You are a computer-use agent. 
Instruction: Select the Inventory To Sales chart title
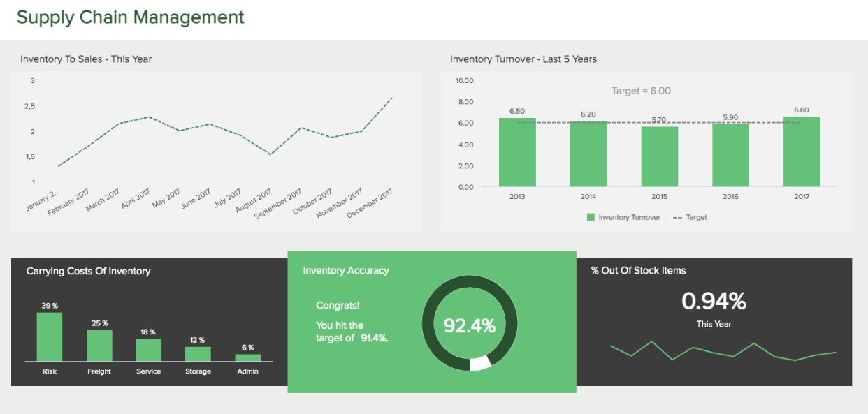pyautogui.click(x=86, y=59)
